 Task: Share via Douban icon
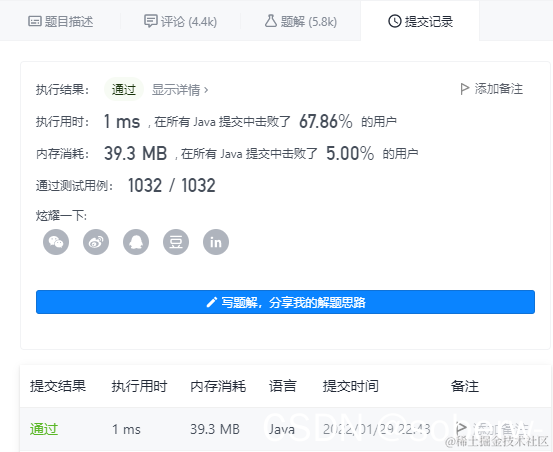tap(176, 242)
